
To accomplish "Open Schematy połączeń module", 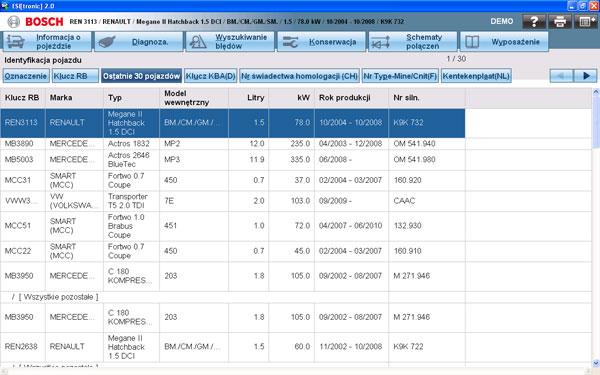I will pos(413,42).
